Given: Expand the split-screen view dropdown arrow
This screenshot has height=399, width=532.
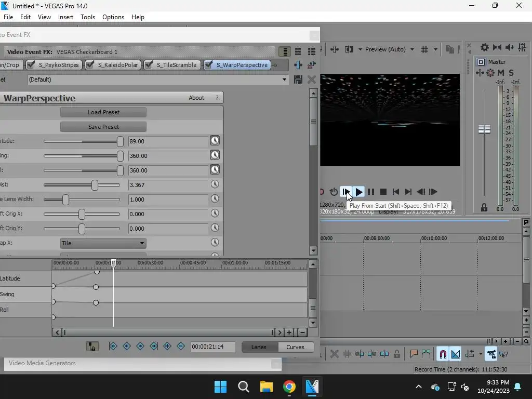Looking at the screenshot, I should 360,49.
